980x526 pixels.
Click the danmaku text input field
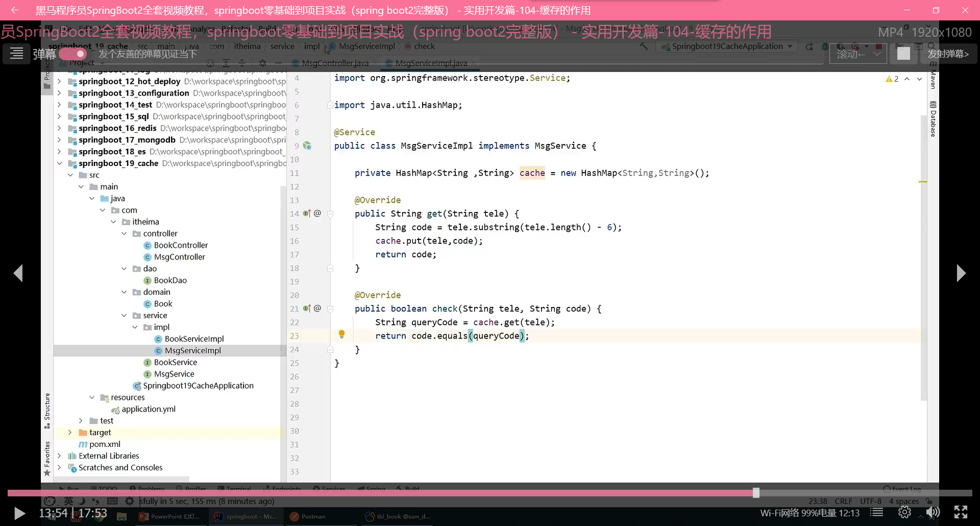point(459,54)
